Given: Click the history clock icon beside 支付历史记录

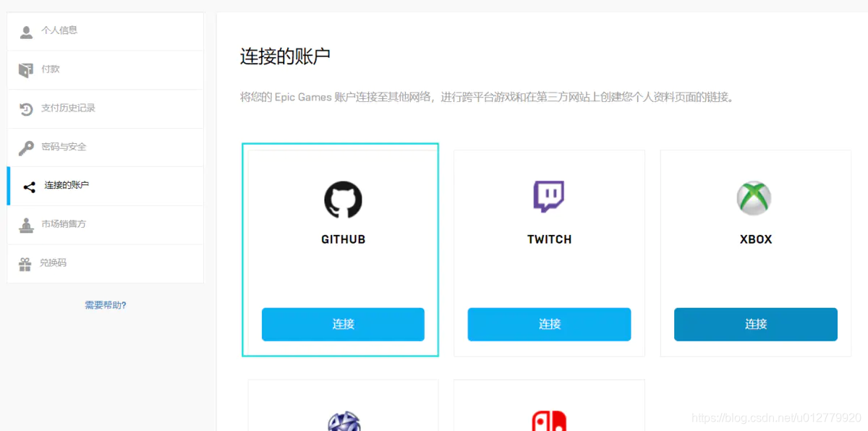Looking at the screenshot, I should coord(26,109).
